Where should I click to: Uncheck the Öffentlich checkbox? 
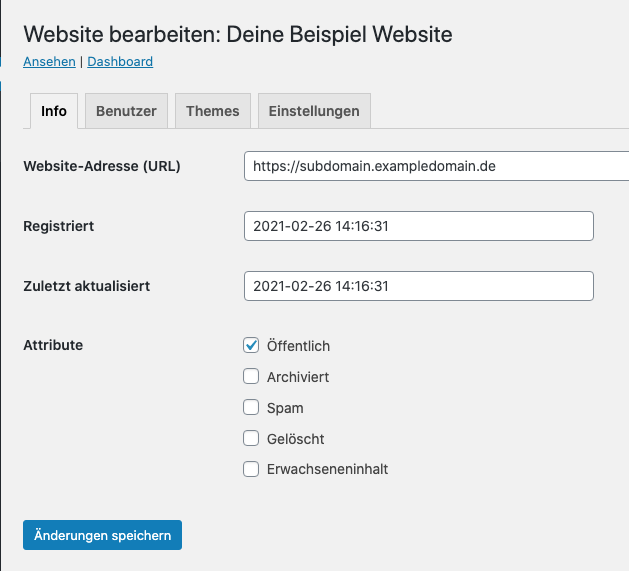tap(251, 345)
